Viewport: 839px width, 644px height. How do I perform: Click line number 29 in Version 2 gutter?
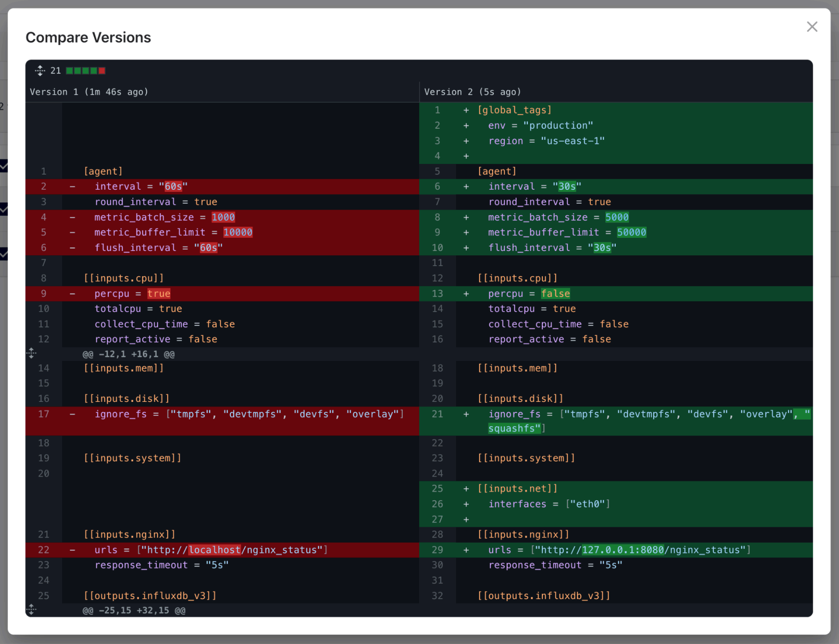tap(437, 550)
